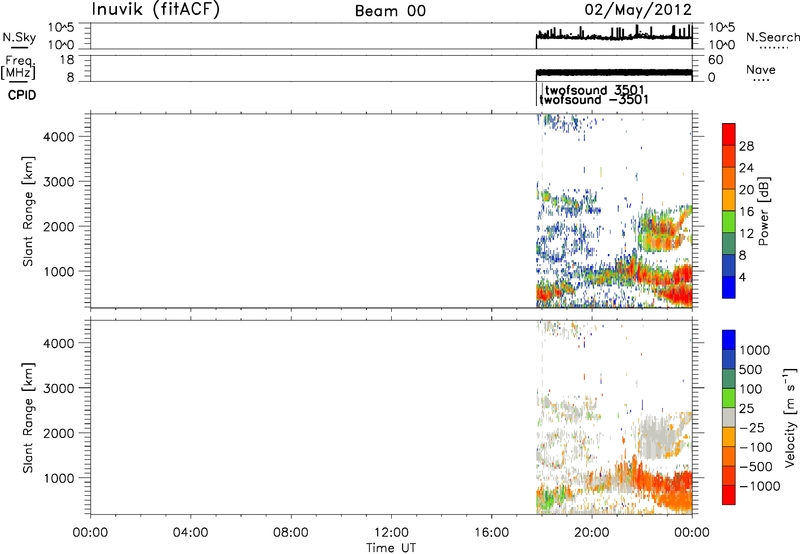Click the "28" power colorbar tick
This screenshot has width=800, height=554.
746,146
